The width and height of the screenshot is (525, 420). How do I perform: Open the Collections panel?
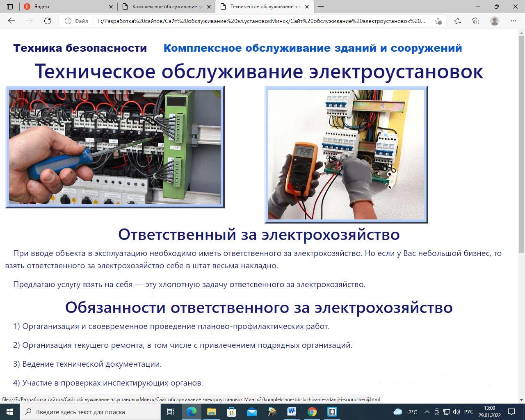point(476,21)
